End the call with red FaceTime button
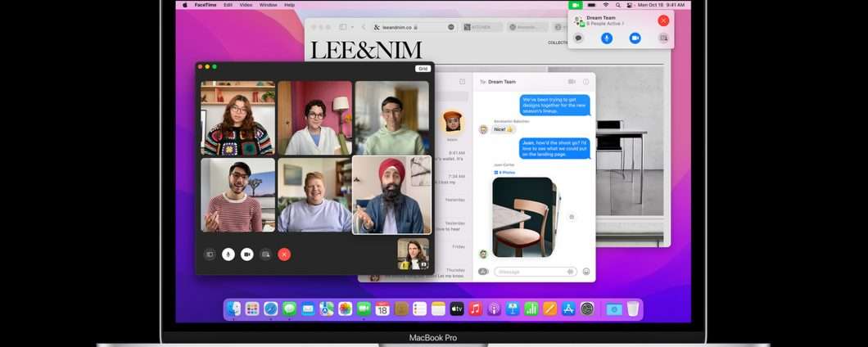The height and width of the screenshot is (347, 868). [284, 255]
